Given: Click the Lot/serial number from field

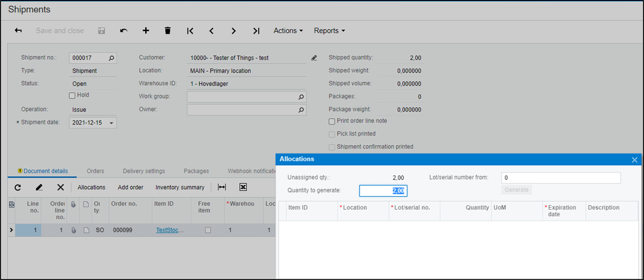Looking at the screenshot, I should click(560, 177).
